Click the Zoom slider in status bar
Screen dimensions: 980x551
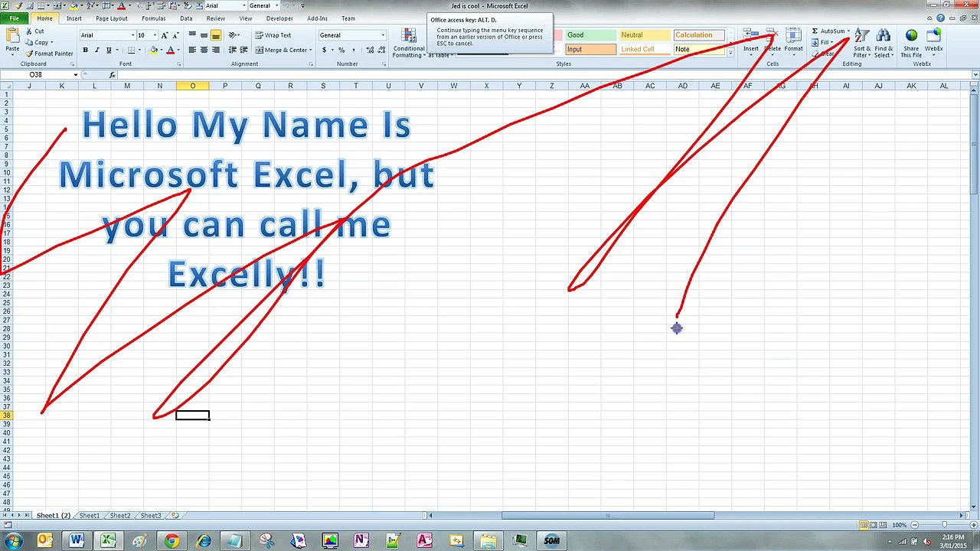pos(944,525)
